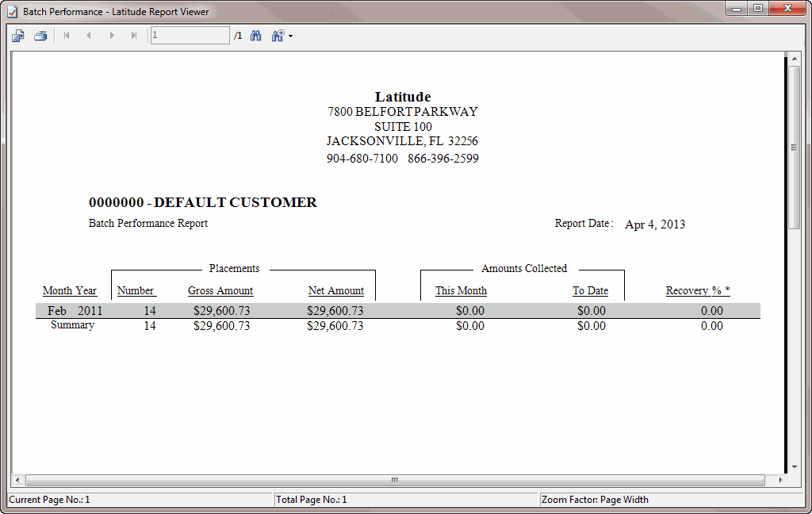Image resolution: width=812 pixels, height=514 pixels.
Task: Go to the next page
Action: tap(111, 35)
